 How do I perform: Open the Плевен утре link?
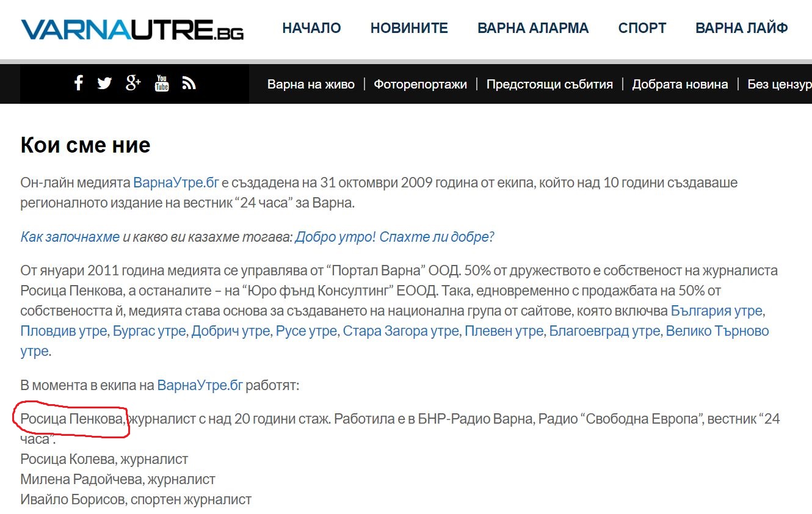click(x=504, y=331)
